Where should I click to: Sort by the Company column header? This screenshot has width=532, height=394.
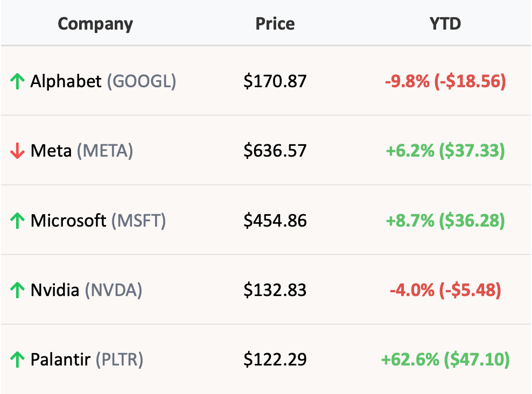pos(95,24)
